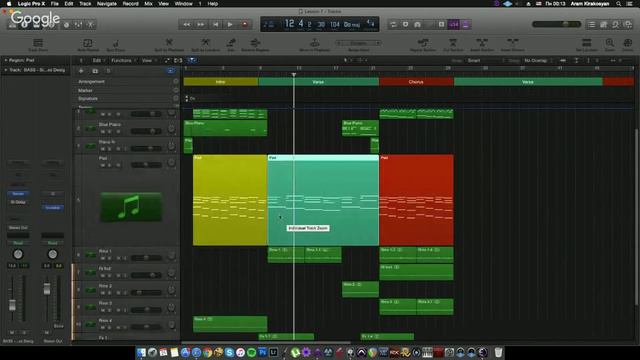Adjust the Pad track volume slider
The image size is (640, 360).
(147, 165)
